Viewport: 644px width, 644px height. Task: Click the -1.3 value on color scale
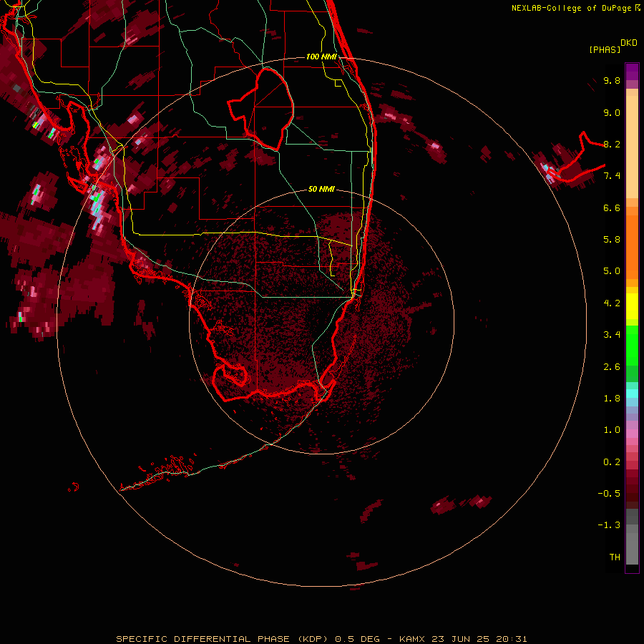point(609,525)
